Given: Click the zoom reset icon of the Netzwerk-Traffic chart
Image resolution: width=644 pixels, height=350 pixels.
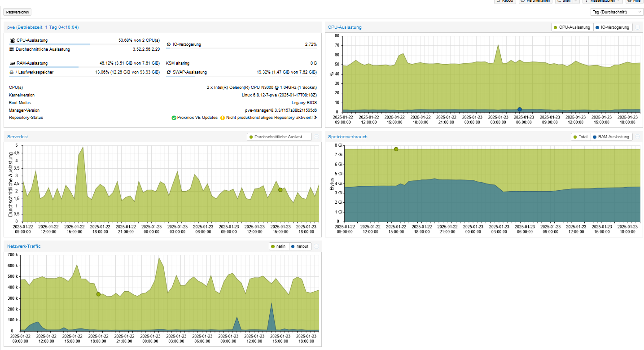Looking at the screenshot, I should point(316,246).
